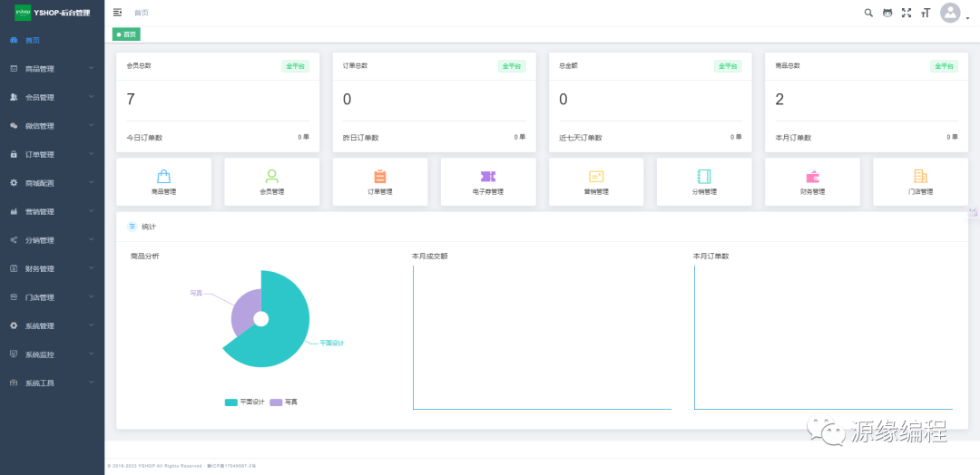Screen dimensions: 980x475
Task: Switch to the green 首页 tab tag
Action: coord(126,34)
